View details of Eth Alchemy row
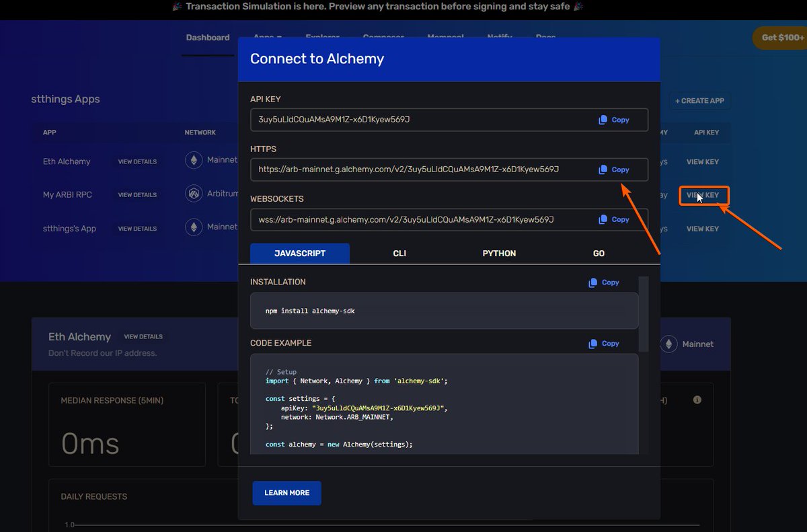Viewport: 807px width, 532px height. 137,161
